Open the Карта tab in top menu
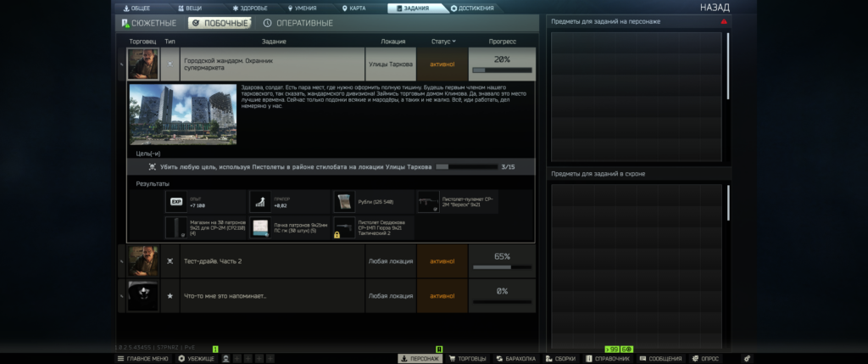Screen dimensions: 868x364 pos(356,8)
